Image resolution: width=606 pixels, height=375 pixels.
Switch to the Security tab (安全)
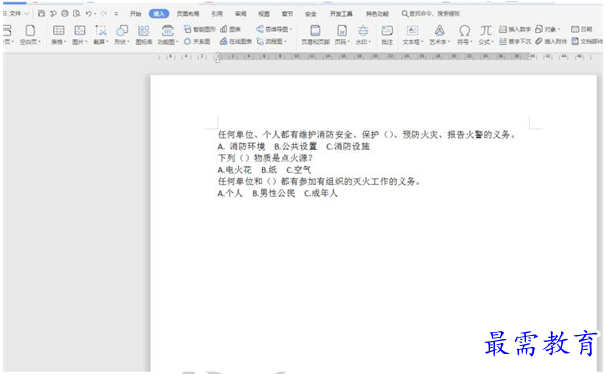pos(311,14)
